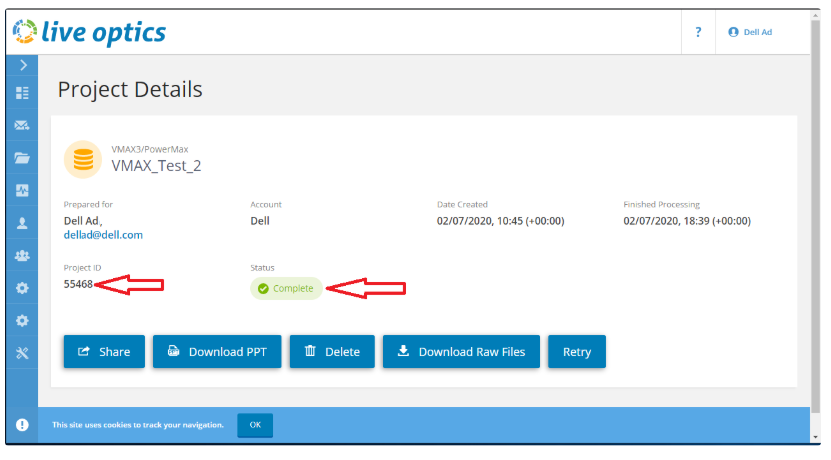Click the Project Details heading
Image resolution: width=831 pixels, height=460 pixels.
130,89
